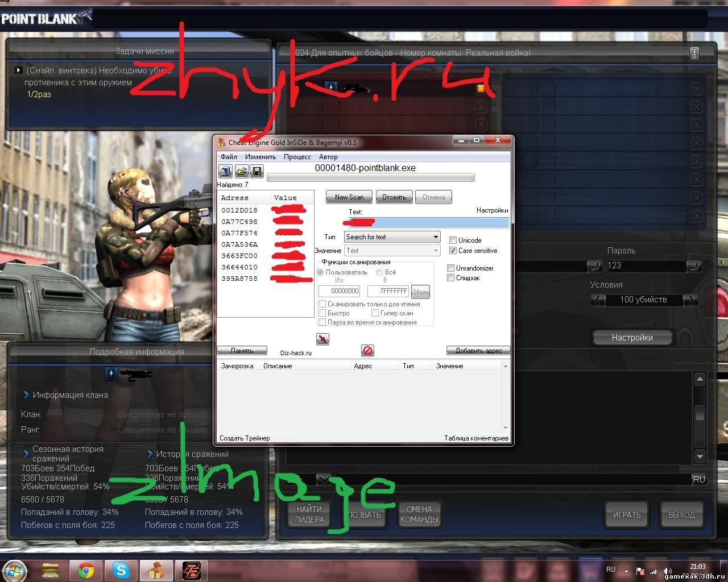Select the Всё radio button
Viewport: 728px width, 582px height.
click(379, 272)
